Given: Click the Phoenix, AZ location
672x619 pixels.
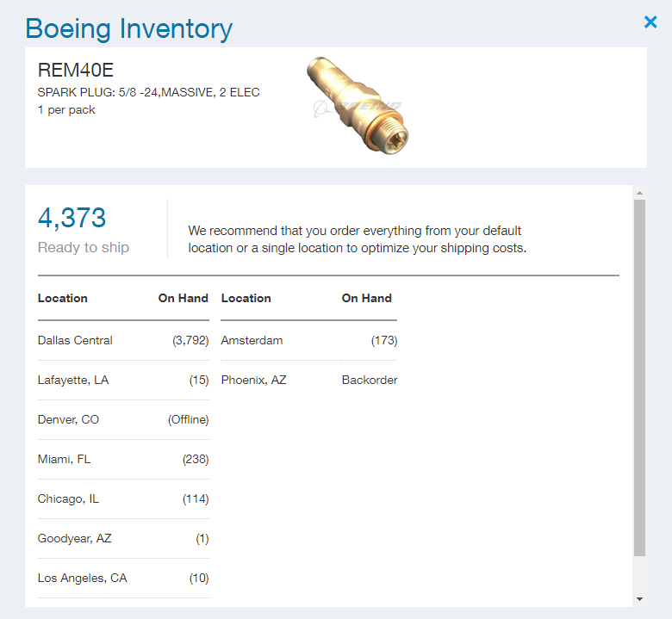Looking at the screenshot, I should pos(253,380).
